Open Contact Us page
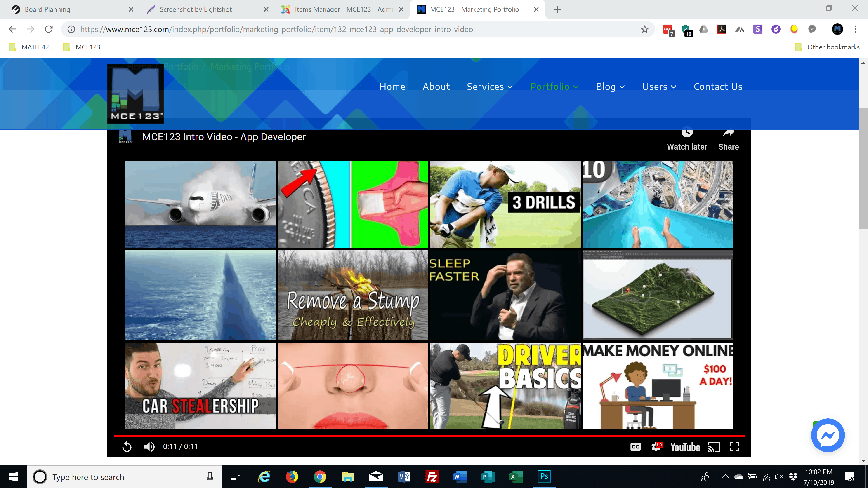Screen dimensions: 868x488 point(718,87)
